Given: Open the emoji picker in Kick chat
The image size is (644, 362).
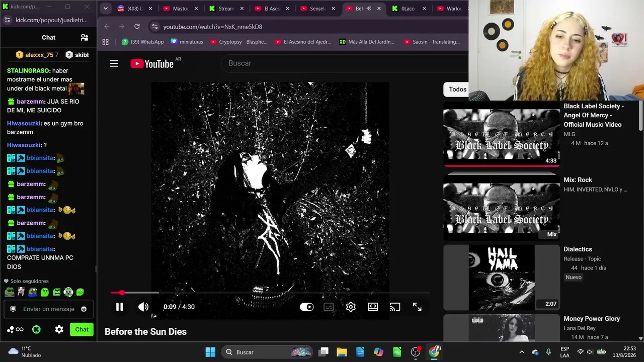Looking at the screenshot, I should (x=84, y=309).
